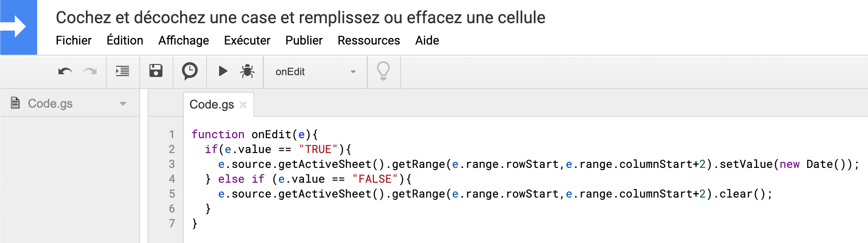
Task: Open the Exécuter menu
Action: [247, 41]
